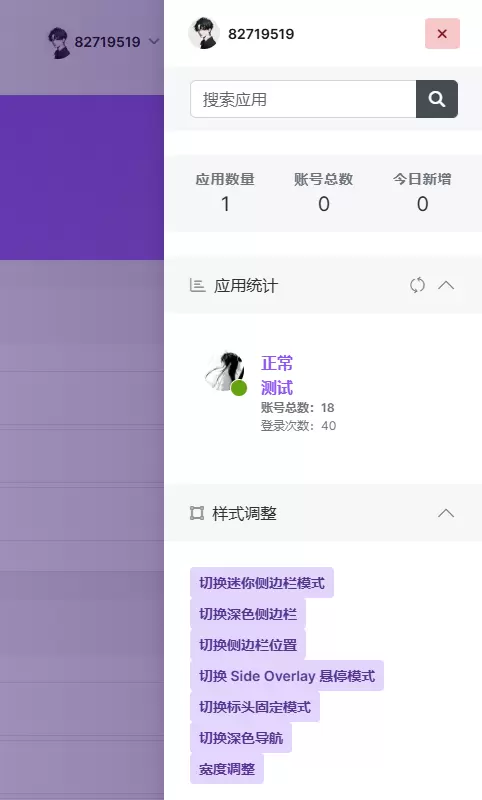Click the search magnifier icon button
Screen dimensions: 482x800
click(x=437, y=99)
